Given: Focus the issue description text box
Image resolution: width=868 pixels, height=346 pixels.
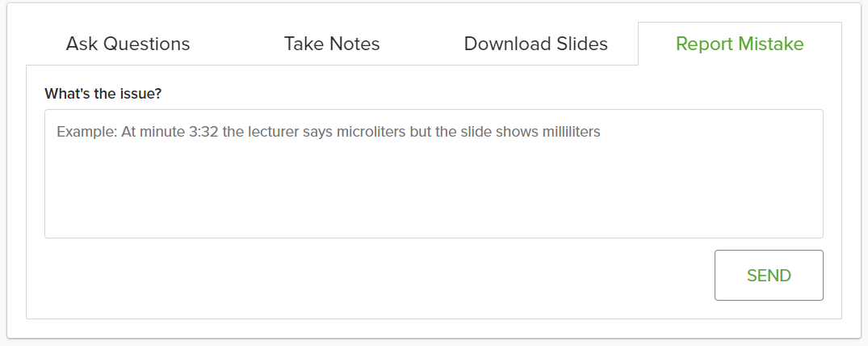Looking at the screenshot, I should [434, 174].
